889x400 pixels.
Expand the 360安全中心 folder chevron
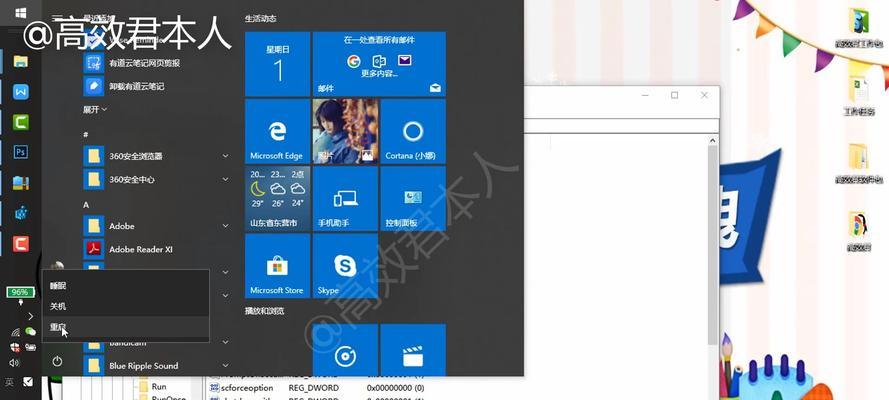coord(225,180)
